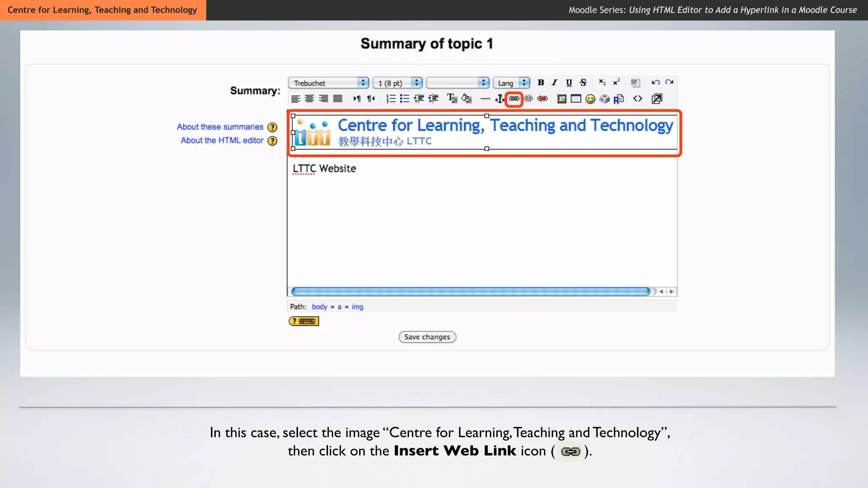Screen dimensions: 868x488
Task: Apply subscript formatting
Action: 602,83
